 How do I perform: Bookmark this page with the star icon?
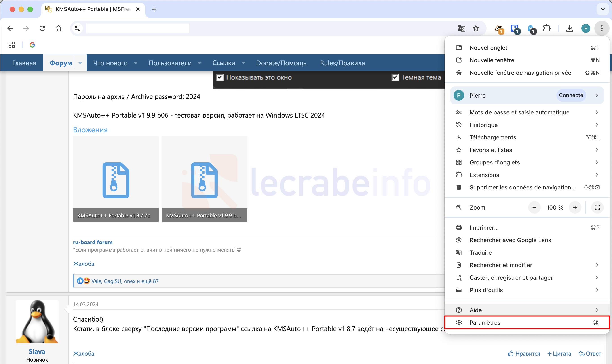(x=476, y=28)
